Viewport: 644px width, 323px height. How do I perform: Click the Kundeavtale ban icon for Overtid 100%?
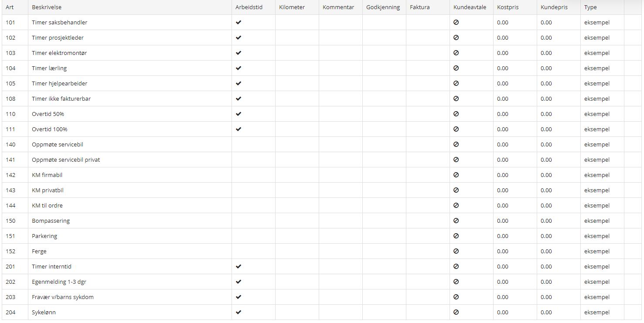pos(456,129)
